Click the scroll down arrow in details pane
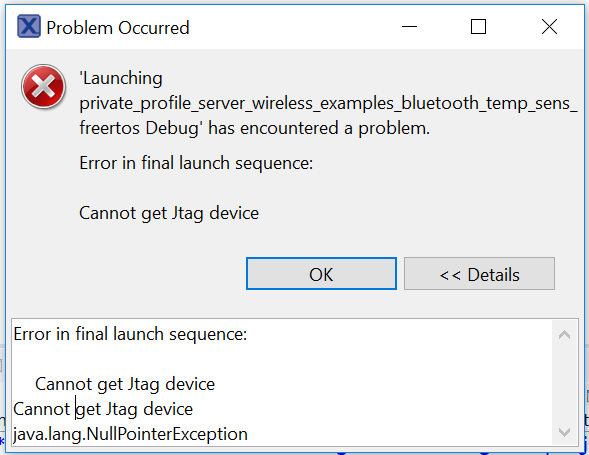 [x=565, y=432]
